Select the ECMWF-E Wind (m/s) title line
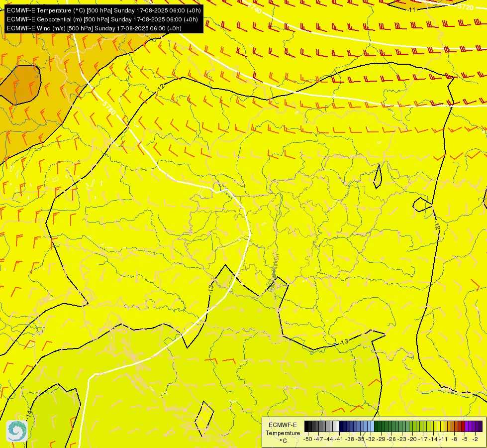487x448 pixels. point(94,28)
